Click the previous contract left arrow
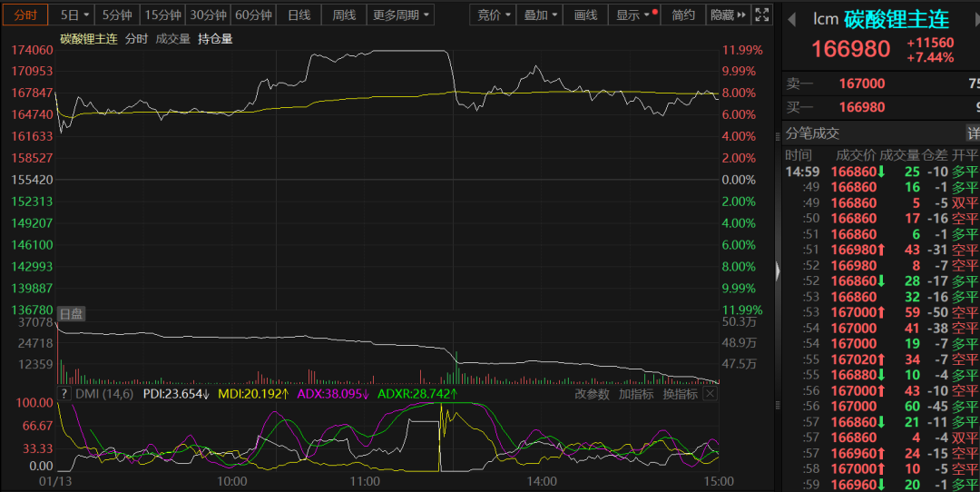 [x=792, y=19]
